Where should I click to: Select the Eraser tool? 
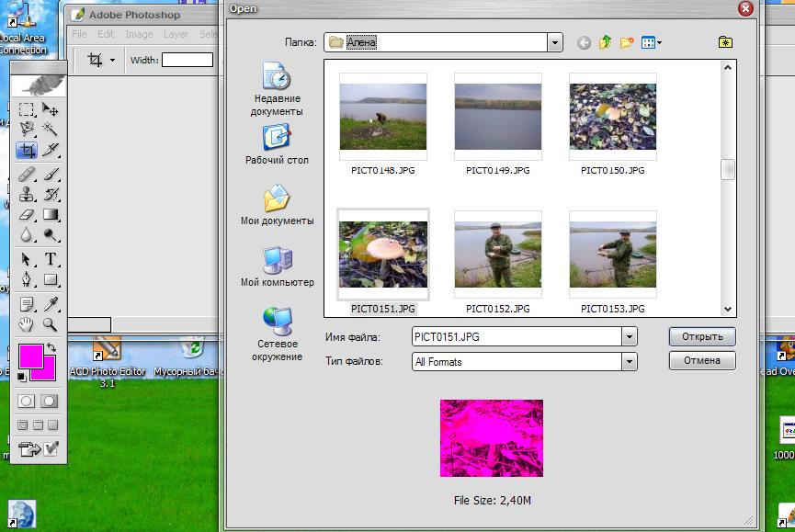[27, 215]
